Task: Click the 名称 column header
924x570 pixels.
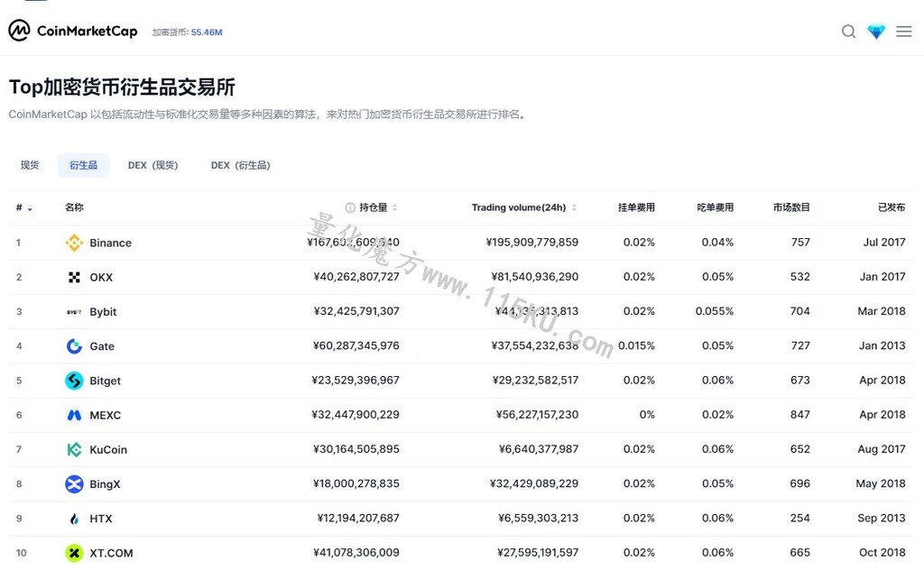Action: point(74,207)
